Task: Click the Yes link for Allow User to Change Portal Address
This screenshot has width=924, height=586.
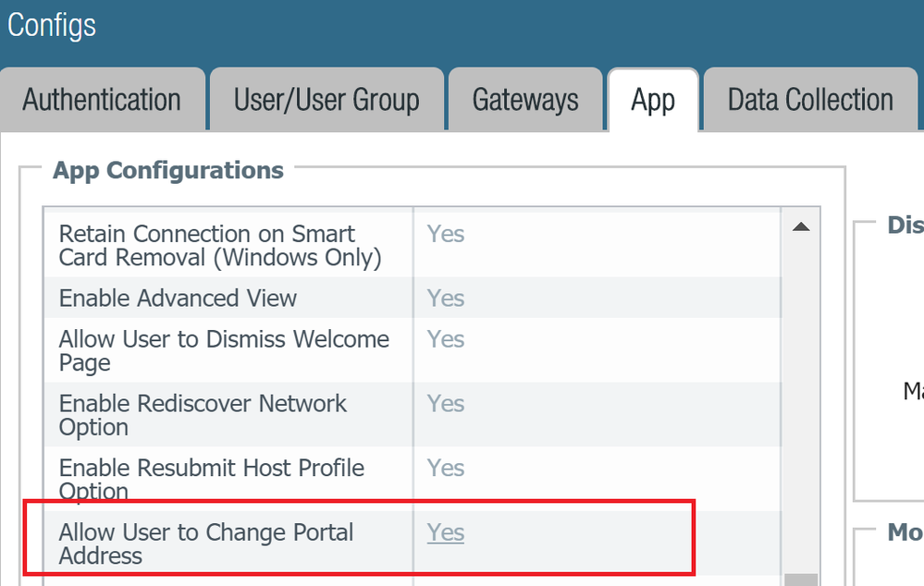Action: pos(446,532)
